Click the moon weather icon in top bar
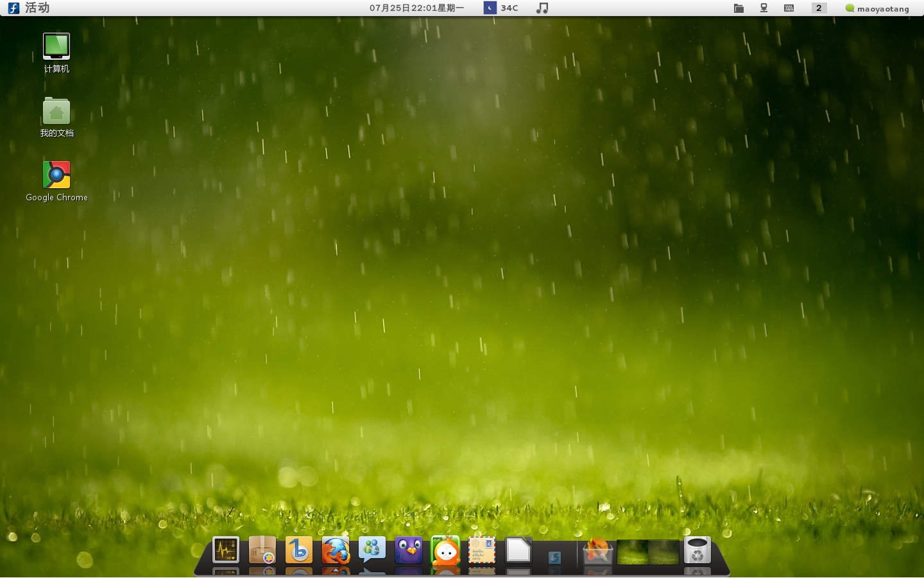Screen dimensions: 924x578 (x=490, y=8)
